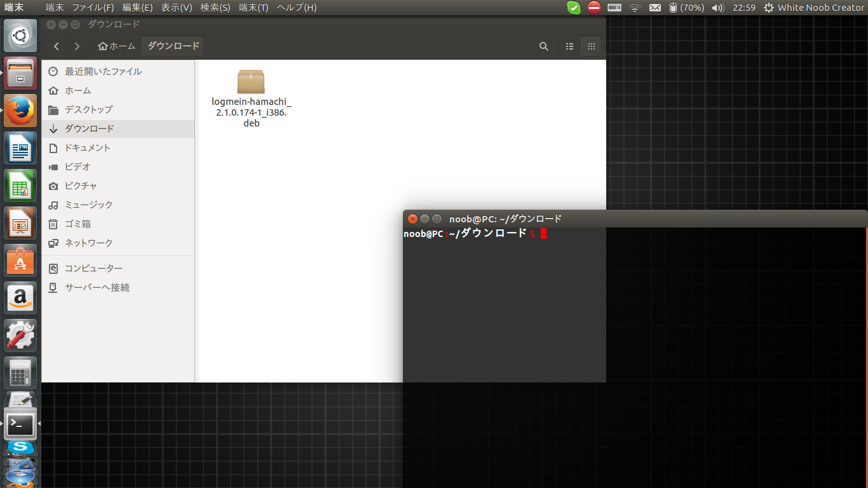Screen dimensions: 868x488
Task: Click the ホーム path bar button
Action: pos(118,46)
